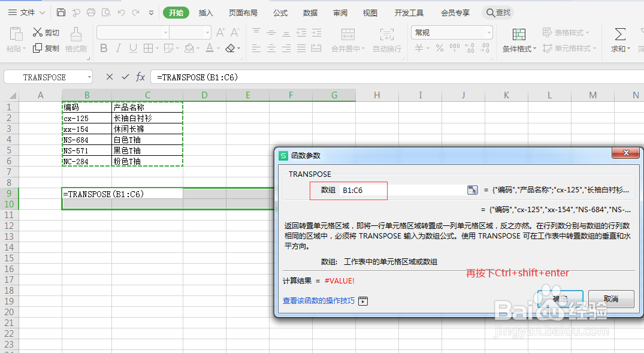Screen dimensions: 644x353
Task: Expand the border style dropdown arrow
Action: (157, 48)
